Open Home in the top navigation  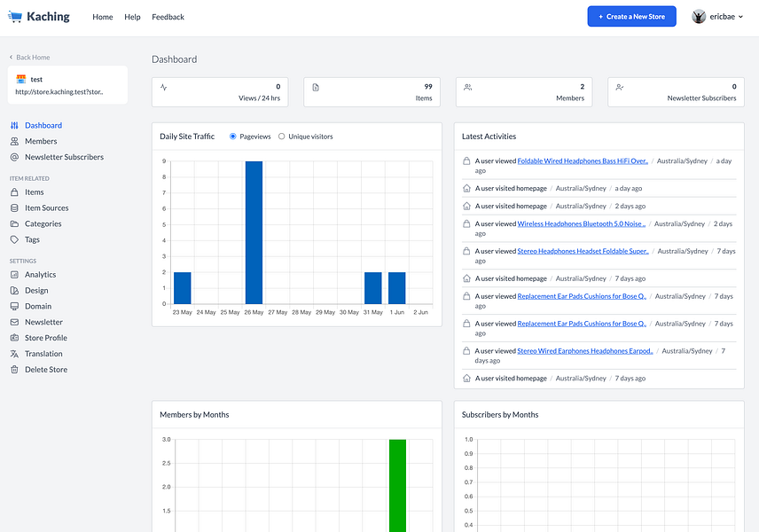(103, 17)
